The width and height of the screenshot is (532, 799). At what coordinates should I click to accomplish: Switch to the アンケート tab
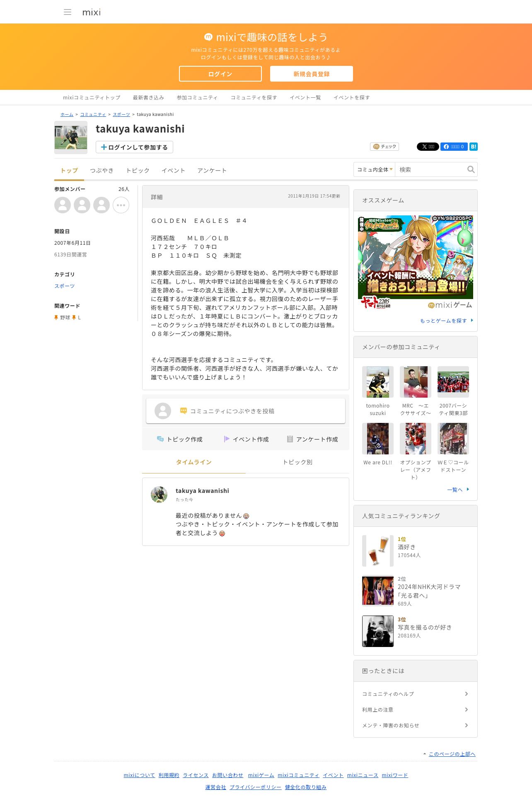tap(212, 170)
